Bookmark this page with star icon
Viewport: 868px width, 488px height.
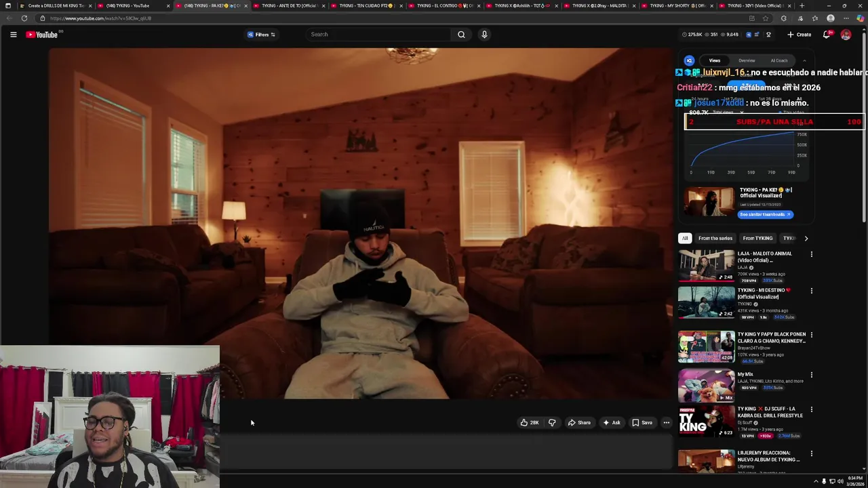[x=766, y=18]
